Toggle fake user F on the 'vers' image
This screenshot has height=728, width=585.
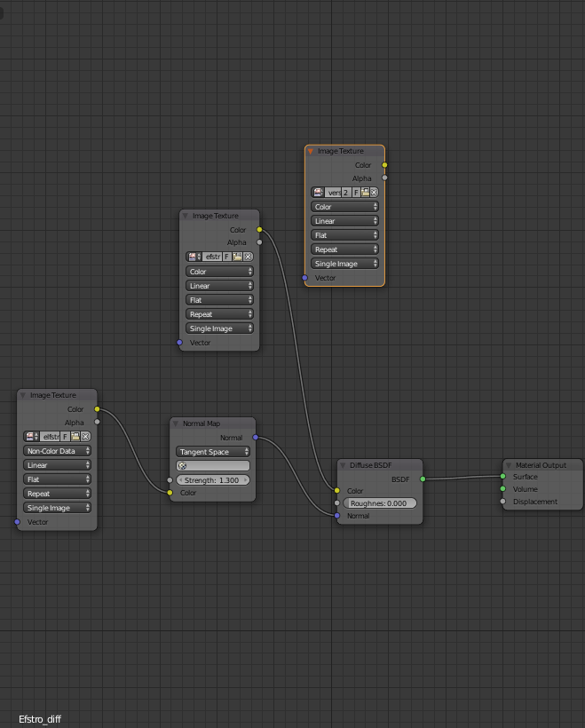356,193
